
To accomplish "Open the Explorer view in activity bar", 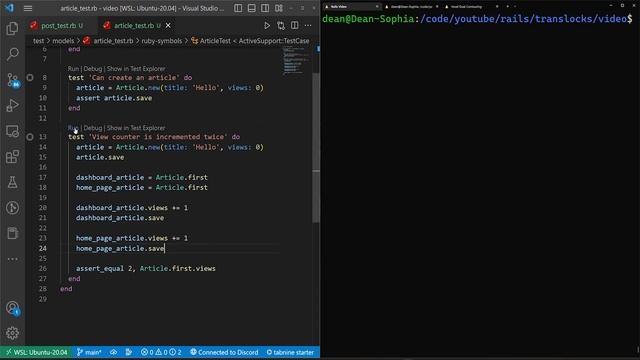I will pos(12,29).
